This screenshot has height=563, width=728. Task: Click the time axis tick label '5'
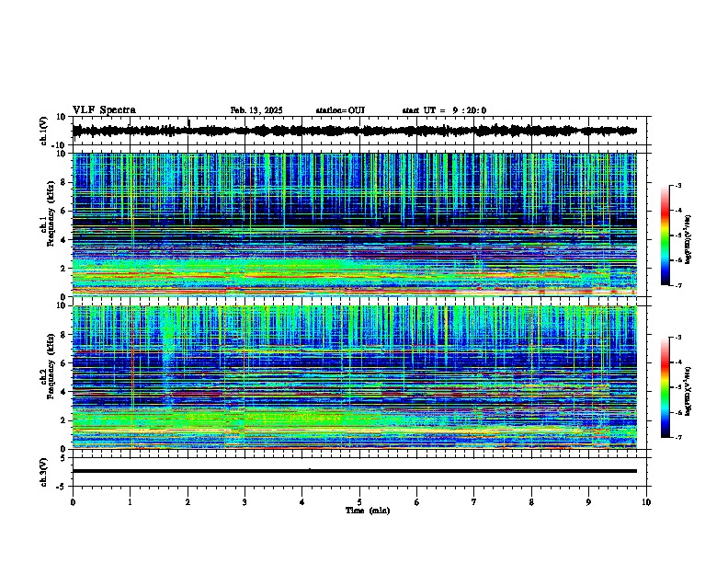pos(359,502)
